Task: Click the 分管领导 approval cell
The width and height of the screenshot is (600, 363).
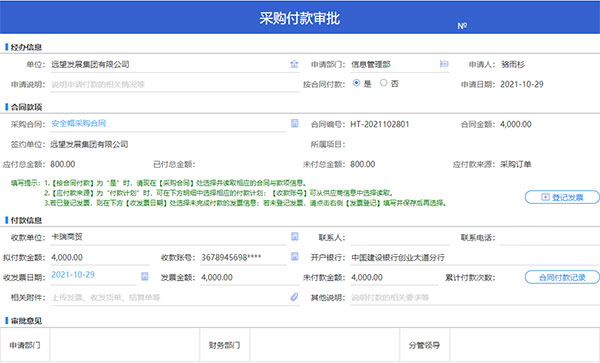Action: (525, 345)
